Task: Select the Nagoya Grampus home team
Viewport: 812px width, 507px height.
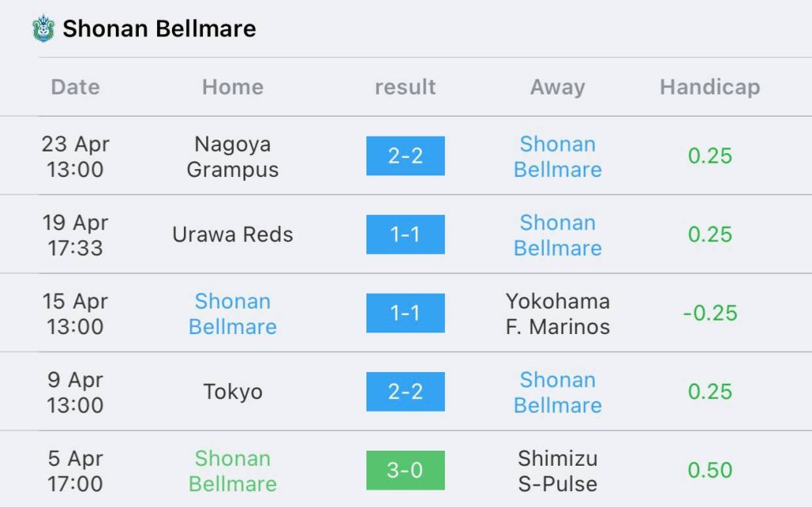Action: tap(232, 156)
